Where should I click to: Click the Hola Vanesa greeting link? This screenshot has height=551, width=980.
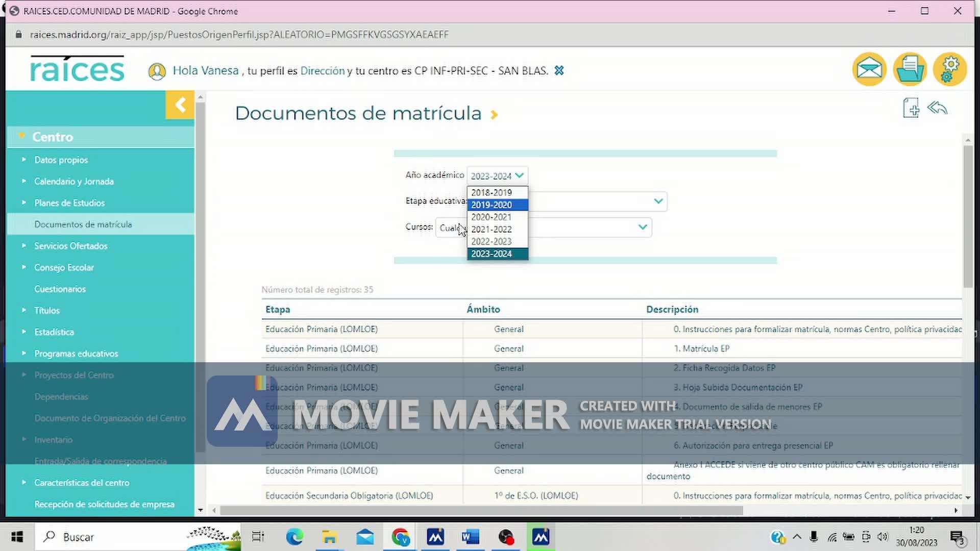coord(205,71)
